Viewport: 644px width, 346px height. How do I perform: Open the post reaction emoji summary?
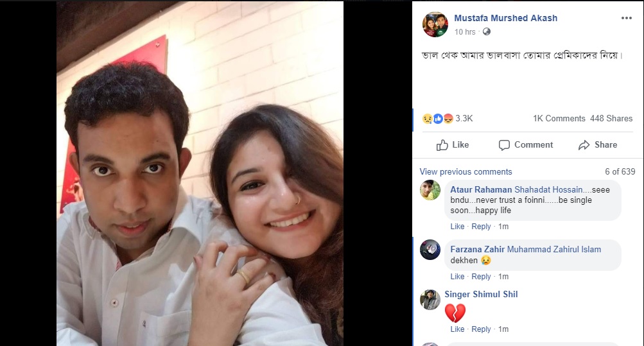coord(437,118)
